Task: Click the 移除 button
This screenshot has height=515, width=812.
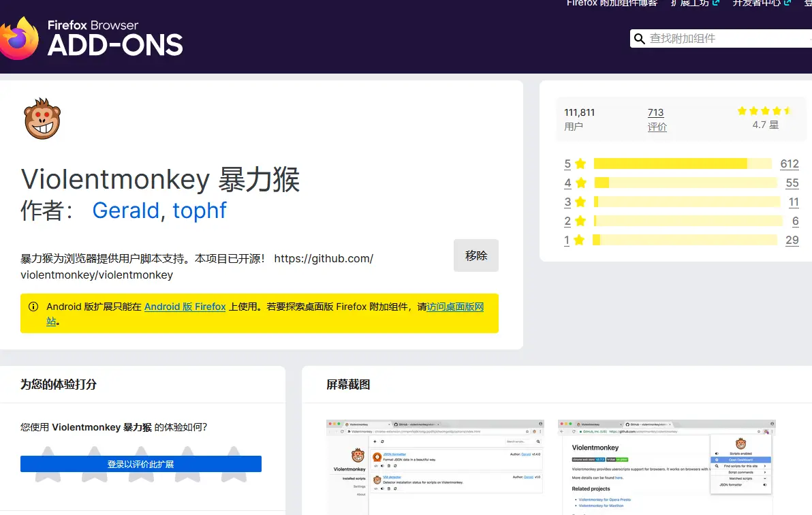Action: [476, 255]
